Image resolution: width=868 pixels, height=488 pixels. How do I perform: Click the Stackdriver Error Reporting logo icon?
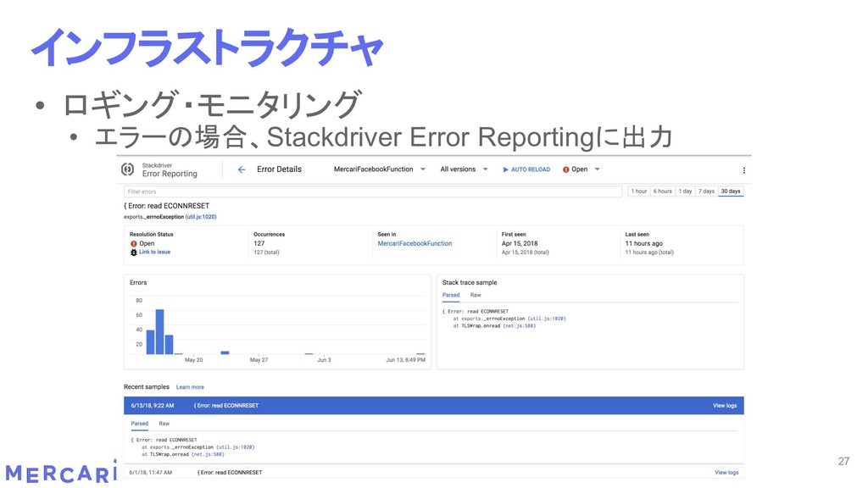click(x=127, y=169)
